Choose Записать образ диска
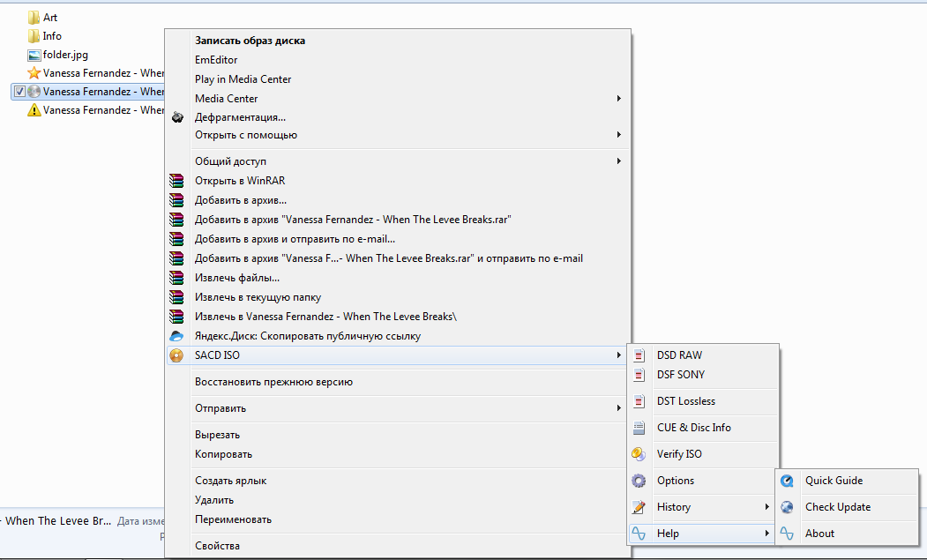Image resolution: width=927 pixels, height=560 pixels. tap(250, 41)
